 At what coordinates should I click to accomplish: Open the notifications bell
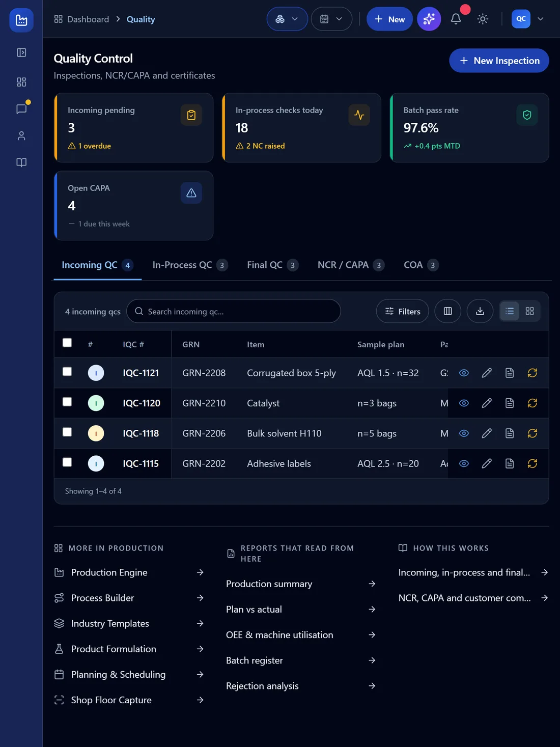pos(456,19)
